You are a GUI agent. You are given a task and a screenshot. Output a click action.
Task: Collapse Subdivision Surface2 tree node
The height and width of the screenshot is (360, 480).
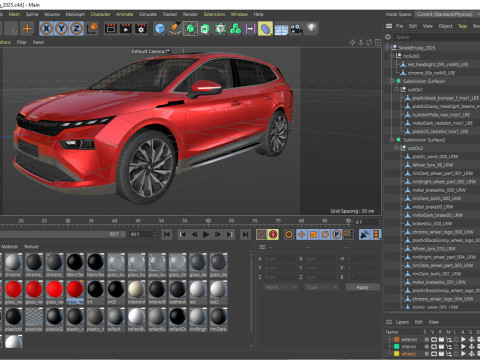point(392,140)
